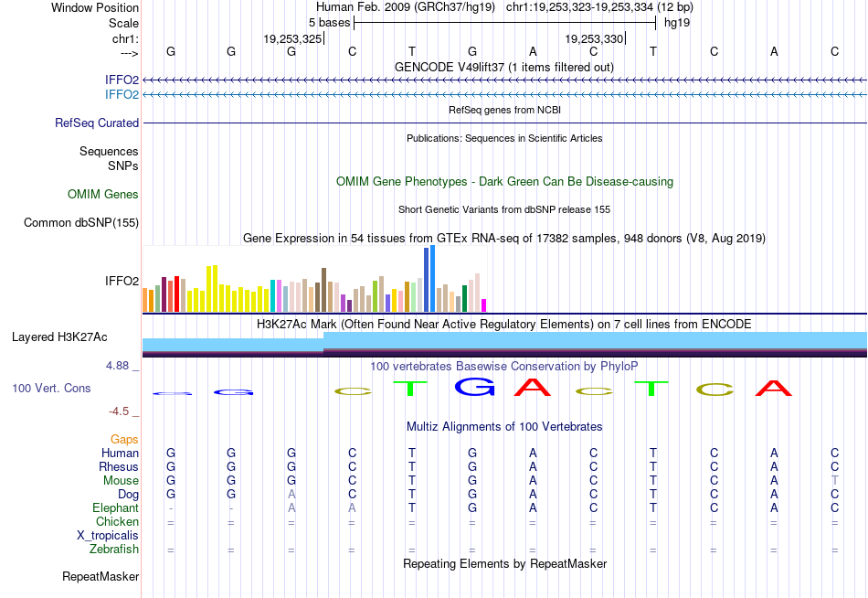Click the IFFO2 GTEx expression label

click(x=122, y=281)
